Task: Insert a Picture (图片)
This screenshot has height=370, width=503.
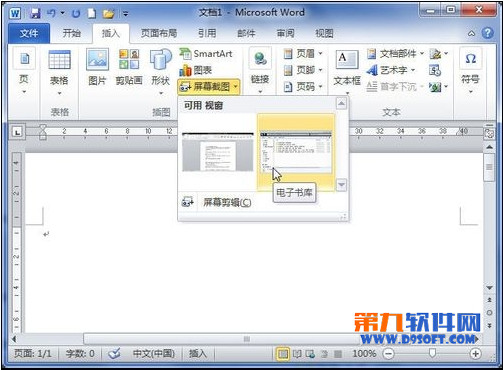Action: tap(97, 67)
